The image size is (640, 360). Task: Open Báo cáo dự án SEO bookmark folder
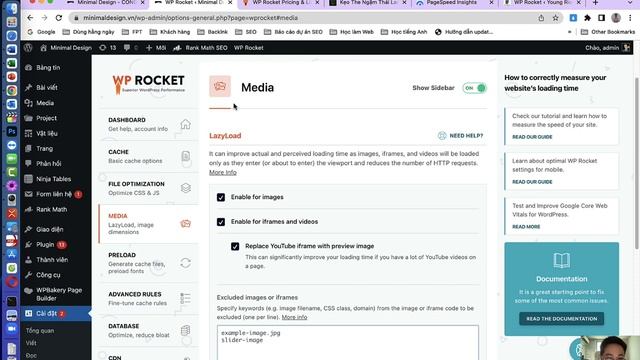click(x=293, y=32)
